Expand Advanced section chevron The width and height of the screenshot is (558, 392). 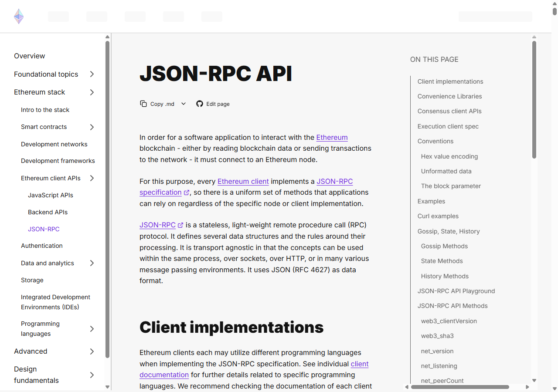(x=92, y=351)
